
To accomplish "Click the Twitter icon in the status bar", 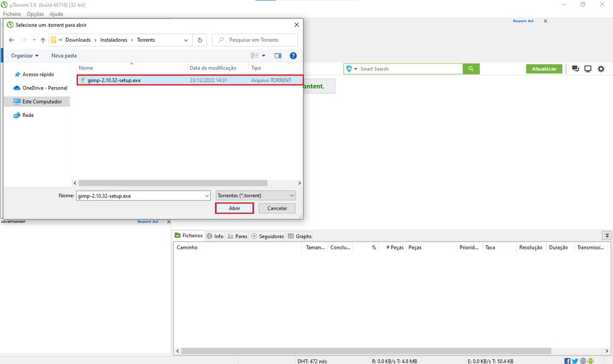I will click(x=575, y=360).
